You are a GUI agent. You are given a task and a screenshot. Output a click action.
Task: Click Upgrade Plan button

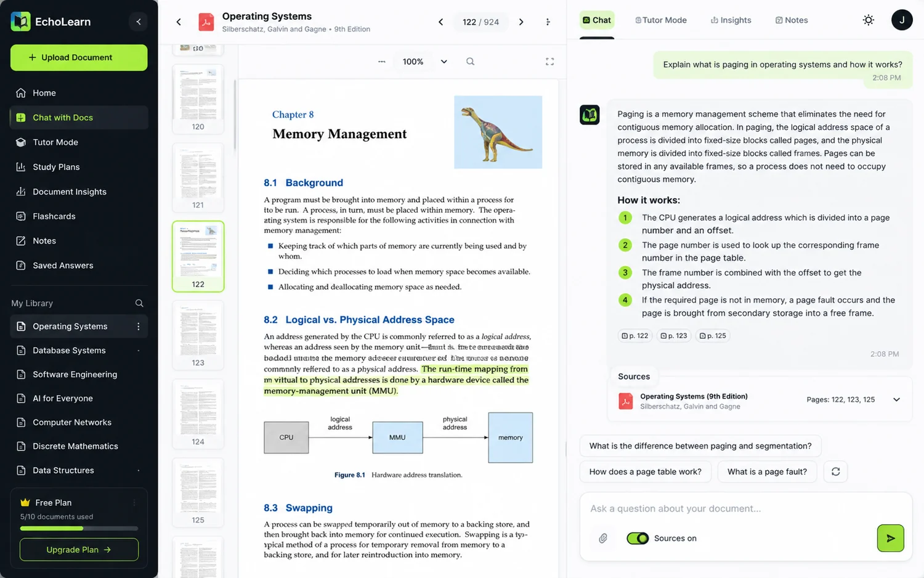[x=79, y=550]
